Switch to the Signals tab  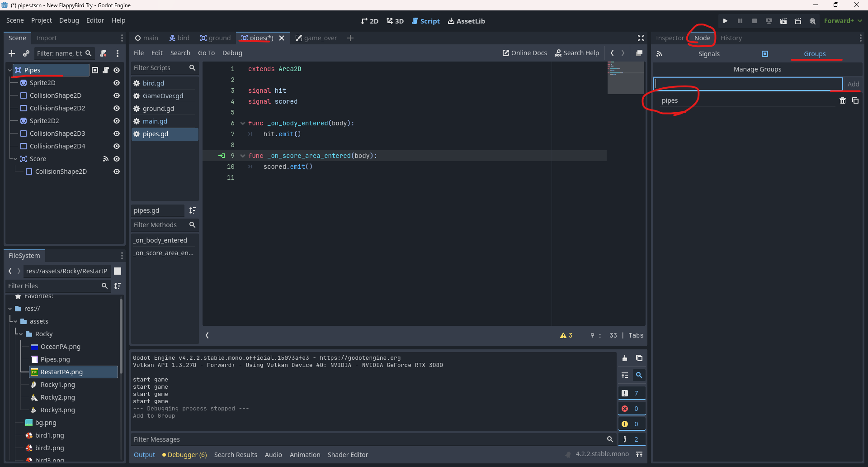pyautogui.click(x=708, y=54)
